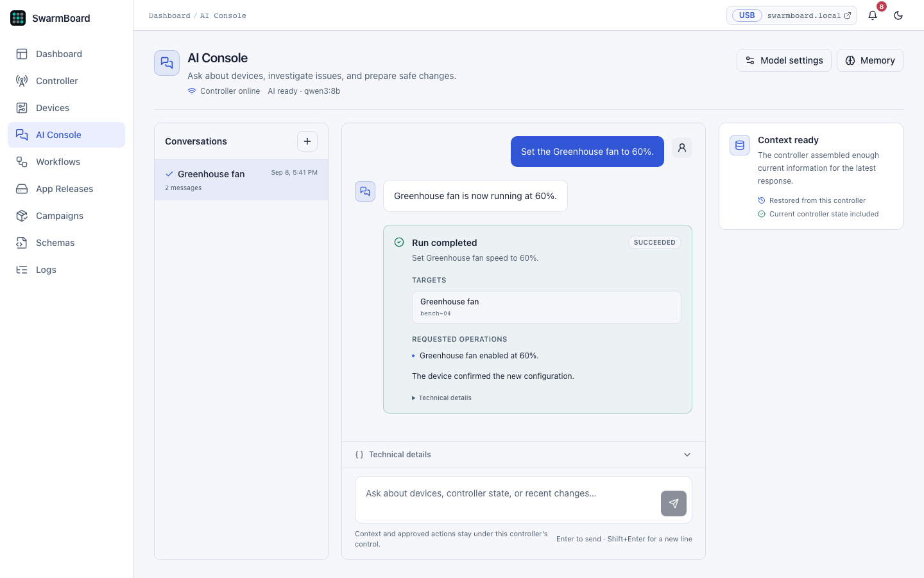Go to the Devices page
The width and height of the screenshot is (924, 578).
[66, 108]
